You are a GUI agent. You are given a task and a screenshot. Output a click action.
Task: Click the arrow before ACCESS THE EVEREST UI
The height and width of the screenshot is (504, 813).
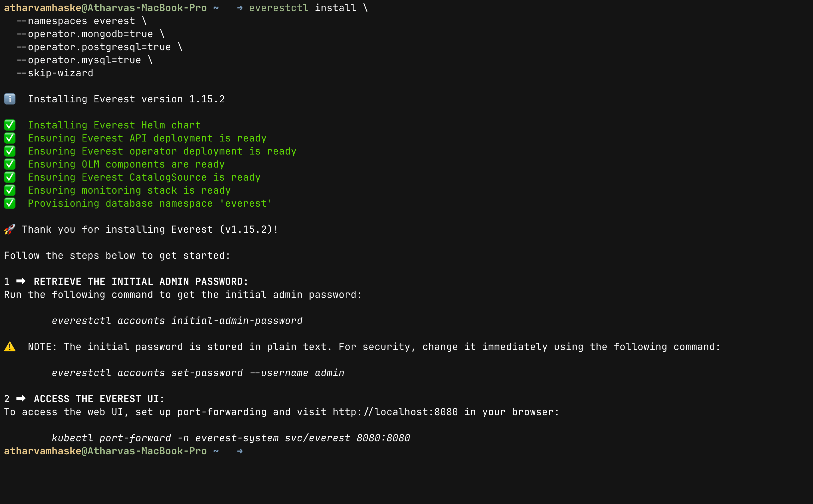21,399
